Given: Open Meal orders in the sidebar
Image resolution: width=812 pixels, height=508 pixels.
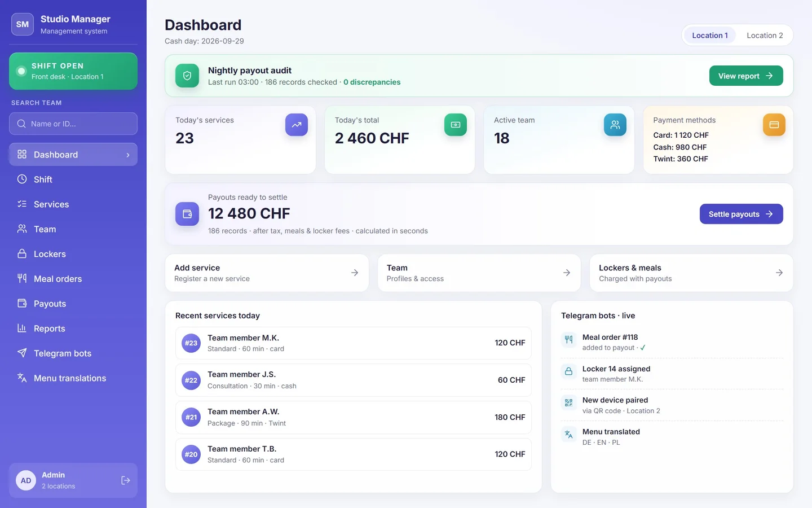Looking at the screenshot, I should click(73, 279).
